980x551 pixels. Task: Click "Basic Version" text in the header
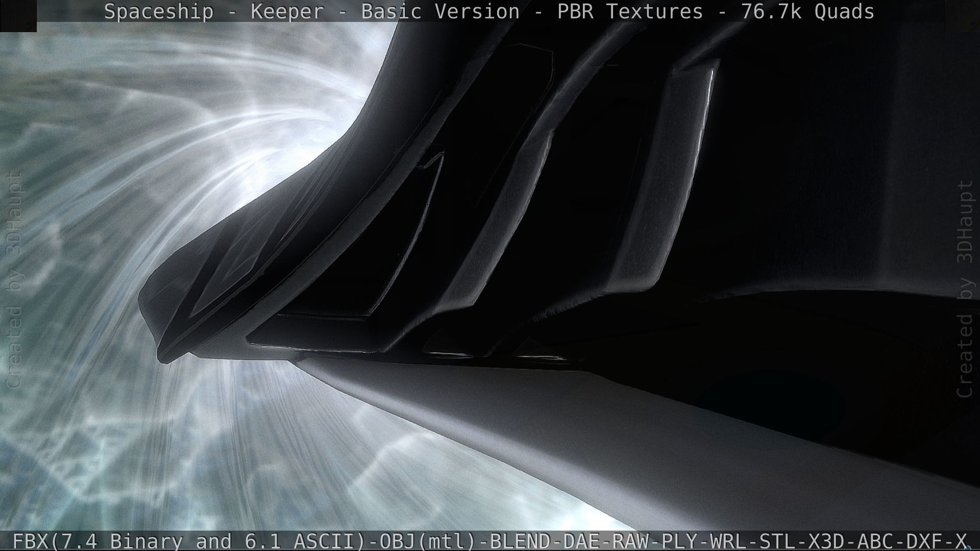[440, 11]
